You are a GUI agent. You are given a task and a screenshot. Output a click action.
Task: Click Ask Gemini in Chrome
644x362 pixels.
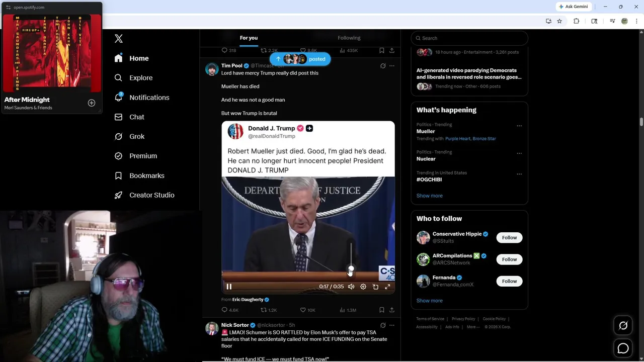(x=573, y=7)
